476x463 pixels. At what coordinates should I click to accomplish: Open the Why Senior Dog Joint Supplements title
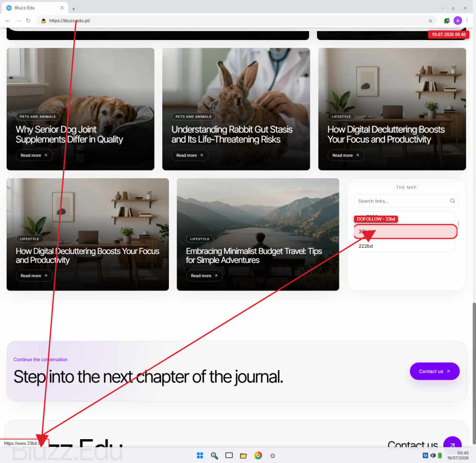(69, 134)
